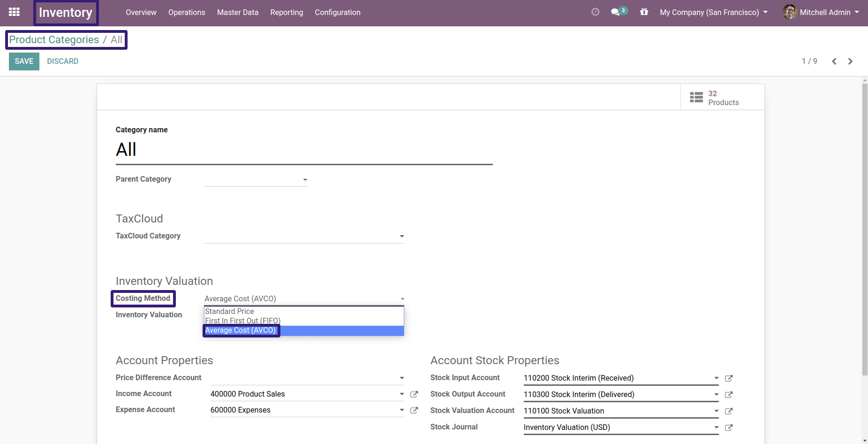Expand Stock Input Account dropdown arrow

(x=717, y=378)
